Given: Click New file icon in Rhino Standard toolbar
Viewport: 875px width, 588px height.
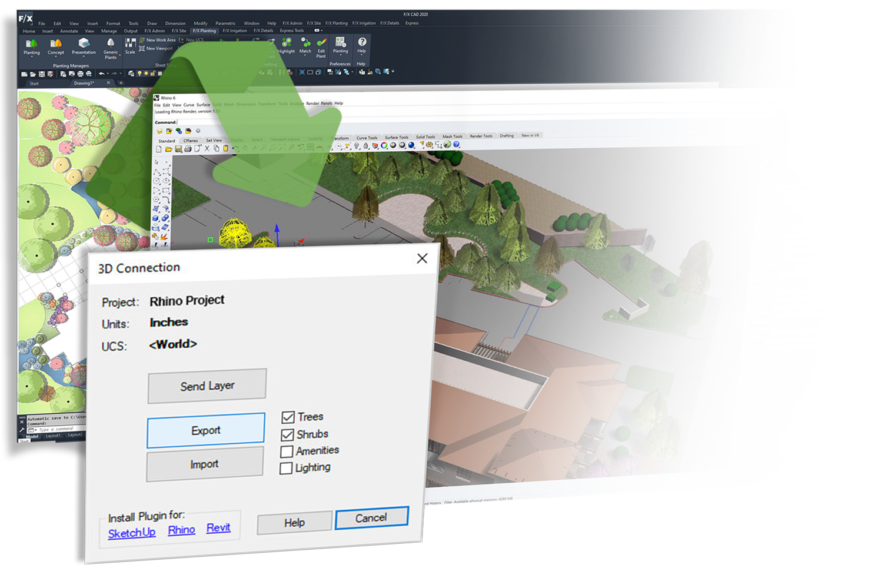Looking at the screenshot, I should (x=158, y=148).
